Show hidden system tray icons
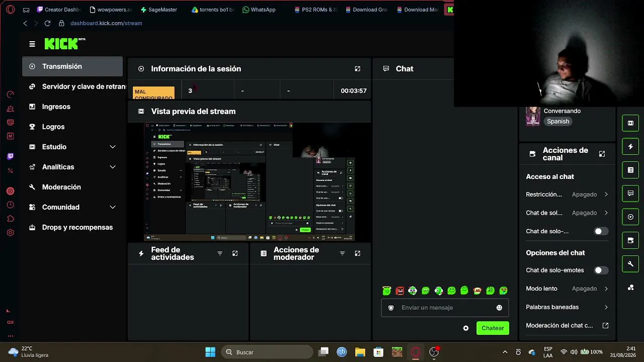Viewport: 644px width, 362px height. [505, 352]
